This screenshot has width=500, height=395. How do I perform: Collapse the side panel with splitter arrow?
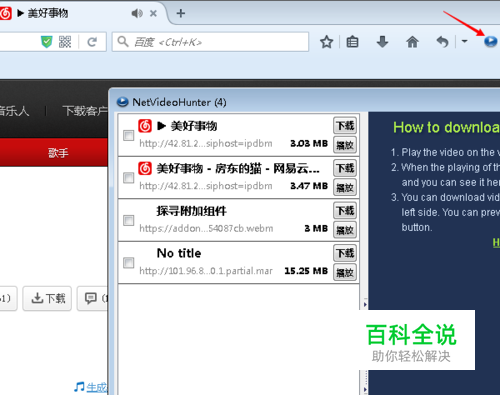click(x=365, y=304)
